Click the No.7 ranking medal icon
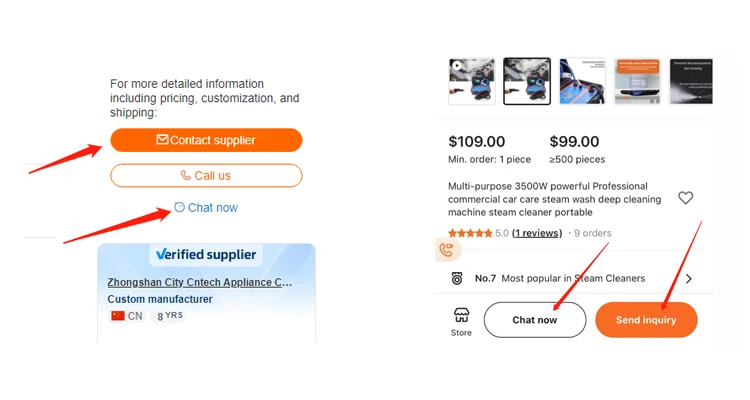Viewport: 750px width, 400px height. coord(457,278)
